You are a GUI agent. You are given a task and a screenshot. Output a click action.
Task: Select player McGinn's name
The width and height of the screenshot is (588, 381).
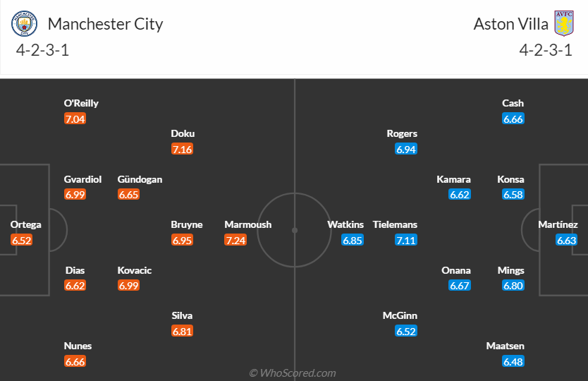click(400, 315)
